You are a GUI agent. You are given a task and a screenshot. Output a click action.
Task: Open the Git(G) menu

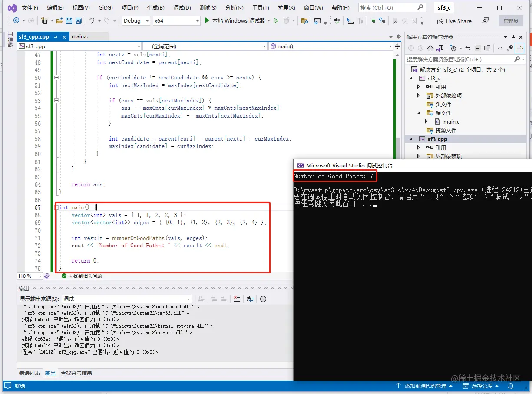tap(106, 8)
